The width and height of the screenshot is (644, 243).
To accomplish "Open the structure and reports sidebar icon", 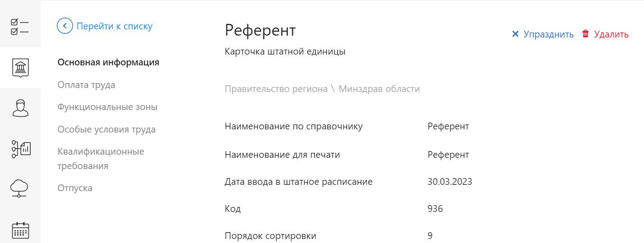I will pyautogui.click(x=21, y=149).
